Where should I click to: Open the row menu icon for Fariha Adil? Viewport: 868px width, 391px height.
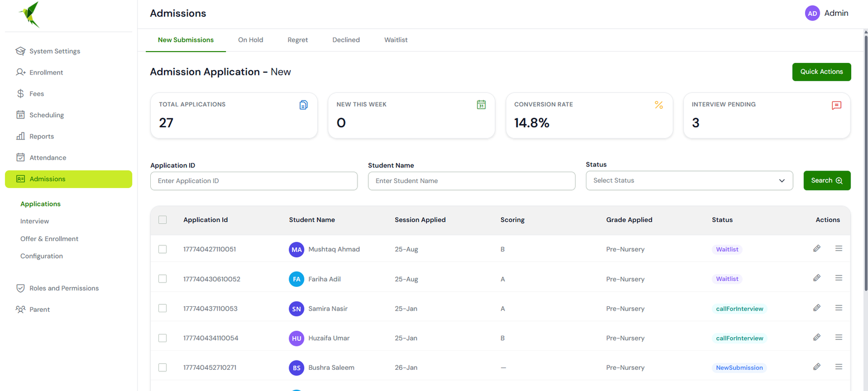pos(839,278)
